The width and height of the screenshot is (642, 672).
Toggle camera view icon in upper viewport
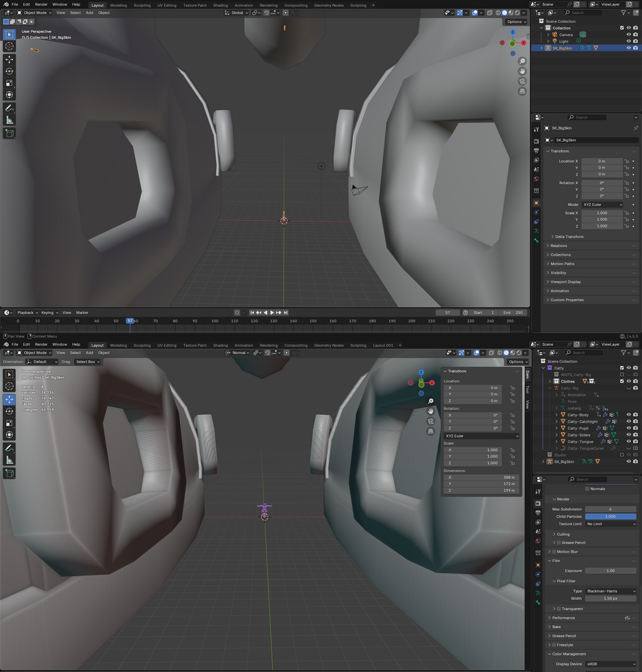[x=522, y=81]
